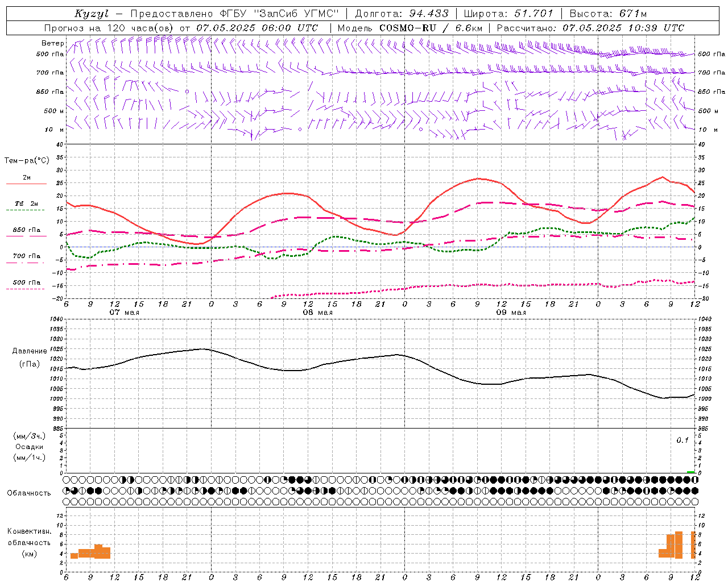
Task: Click the green precipitation bar at chart end
Action: pos(690,472)
